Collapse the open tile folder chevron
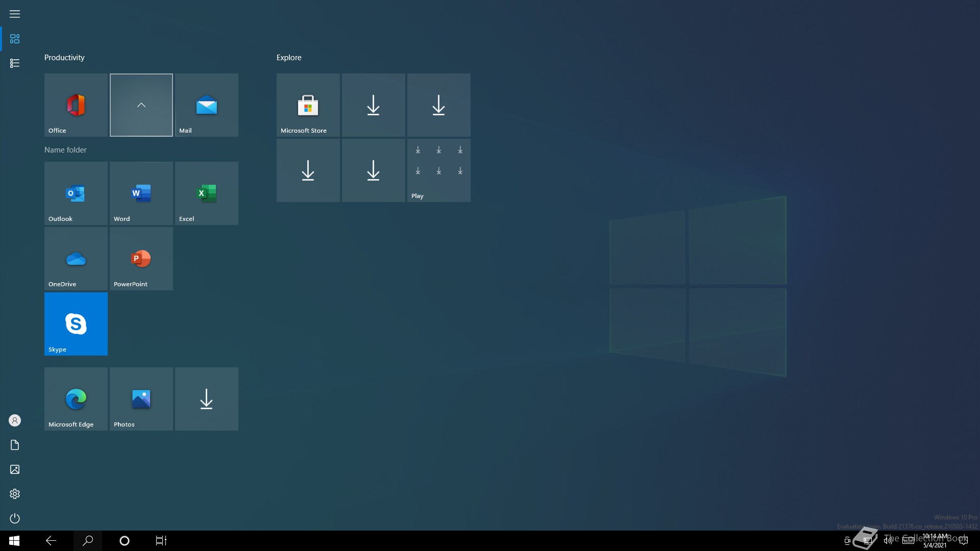 [x=141, y=105]
